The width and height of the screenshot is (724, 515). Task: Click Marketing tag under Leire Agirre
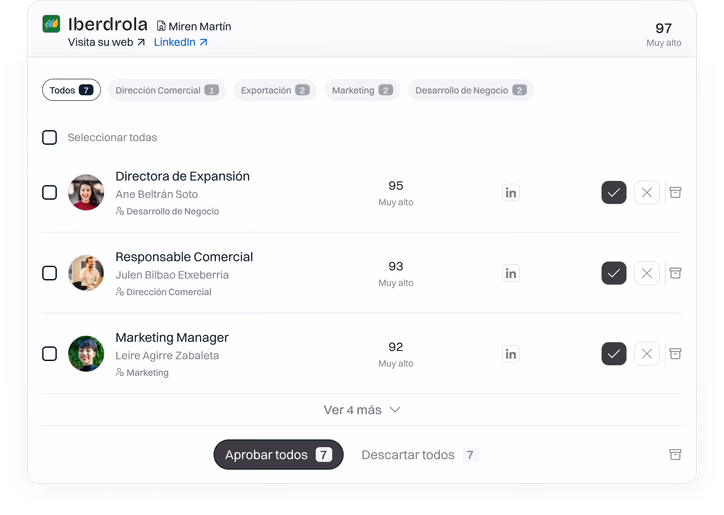point(142,372)
